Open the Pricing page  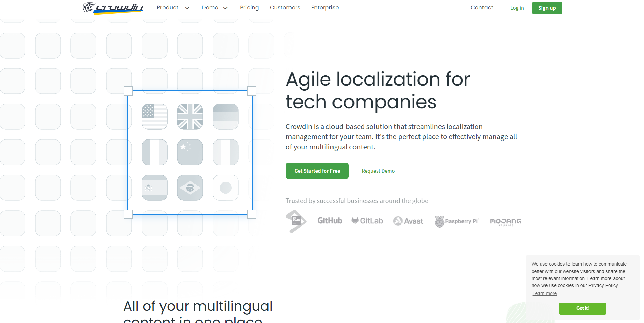tap(249, 8)
